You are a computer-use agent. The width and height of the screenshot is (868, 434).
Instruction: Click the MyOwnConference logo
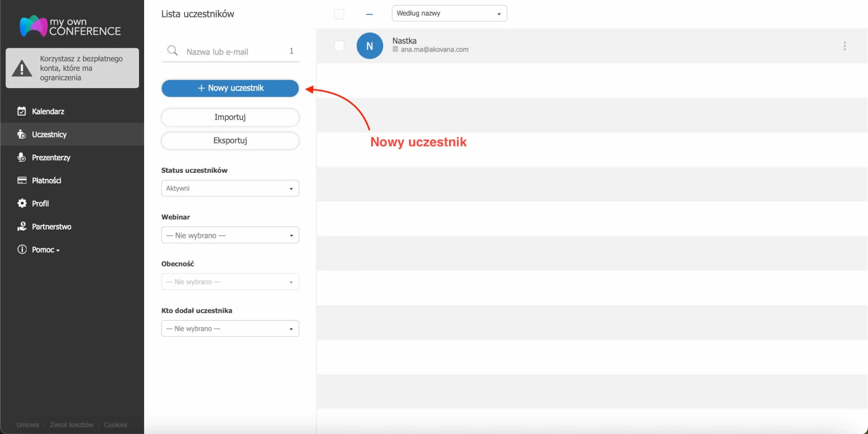point(70,26)
